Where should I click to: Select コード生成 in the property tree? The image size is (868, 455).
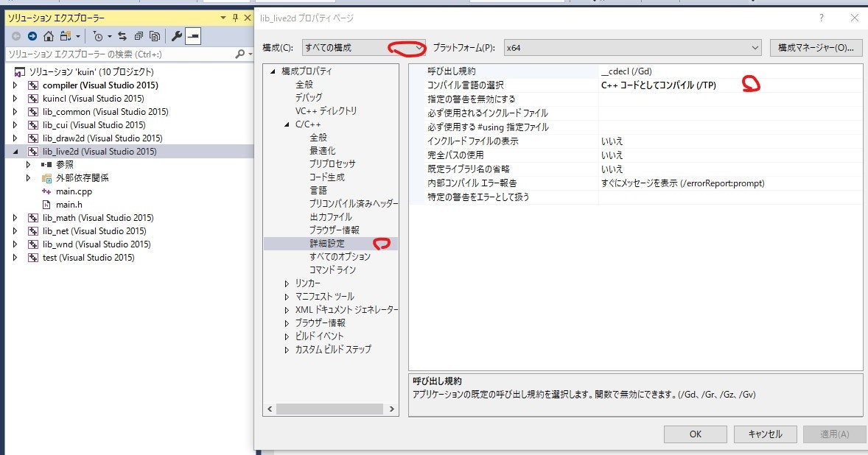pos(326,177)
